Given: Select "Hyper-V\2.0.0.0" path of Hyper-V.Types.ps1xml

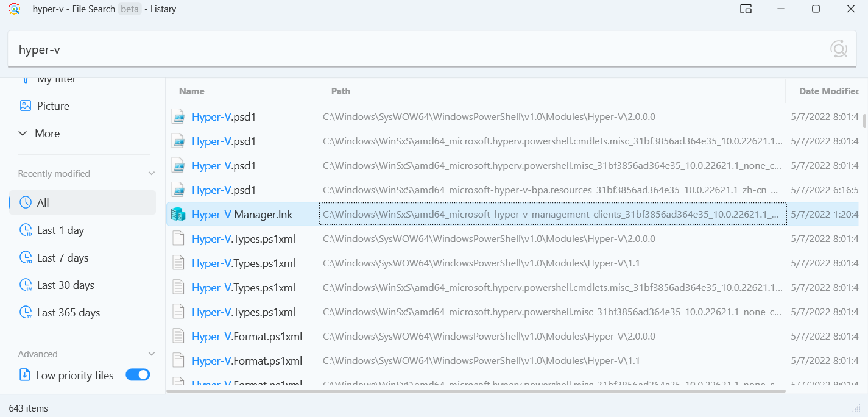Looking at the screenshot, I should (489, 238).
